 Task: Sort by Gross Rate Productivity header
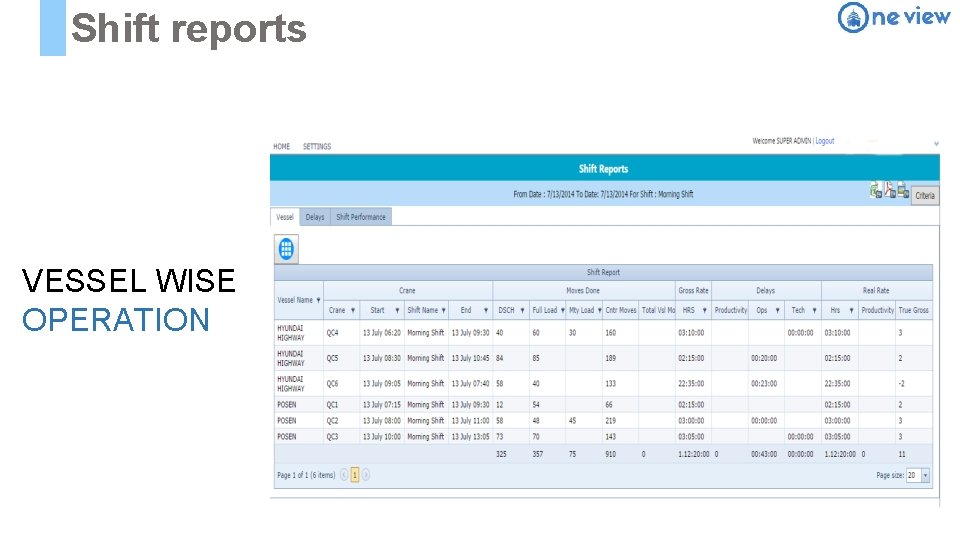[730, 310]
